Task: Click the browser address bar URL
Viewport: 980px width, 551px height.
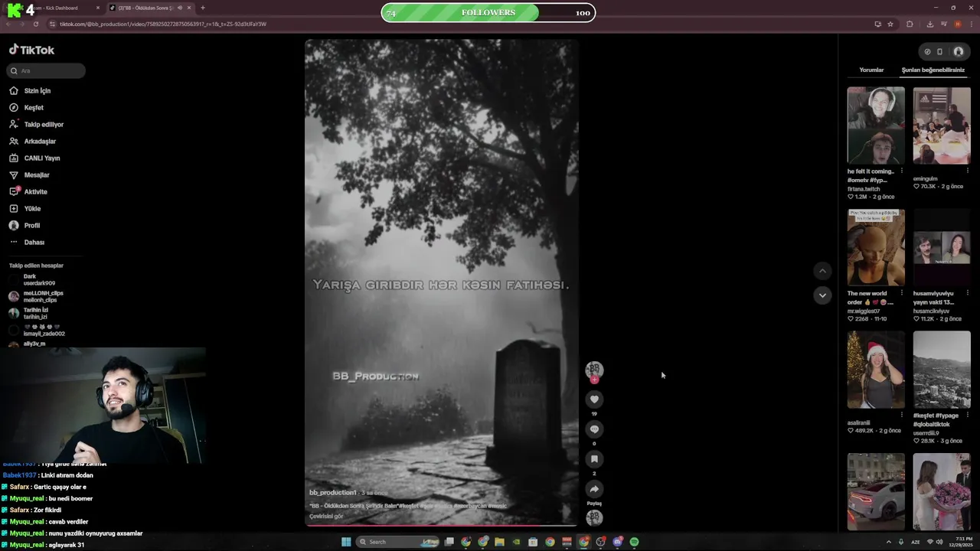Action: [x=163, y=24]
